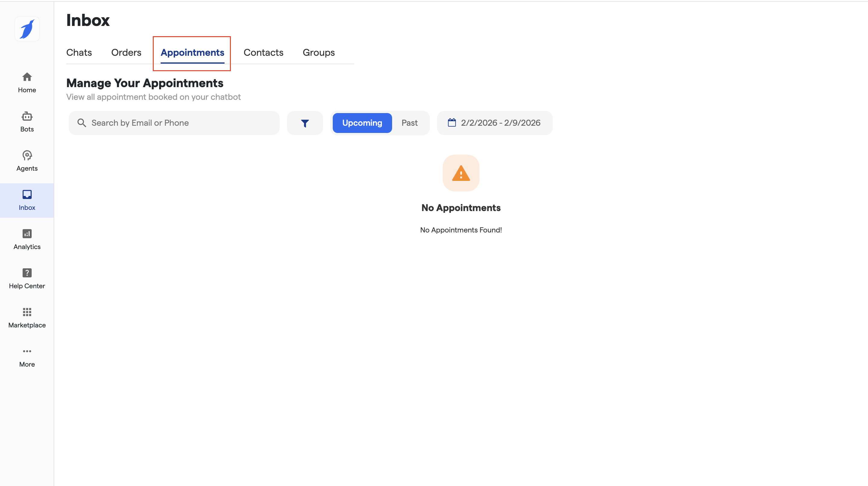The height and width of the screenshot is (486, 868).
Task: Click the calendar icon in date range
Action: click(x=451, y=123)
